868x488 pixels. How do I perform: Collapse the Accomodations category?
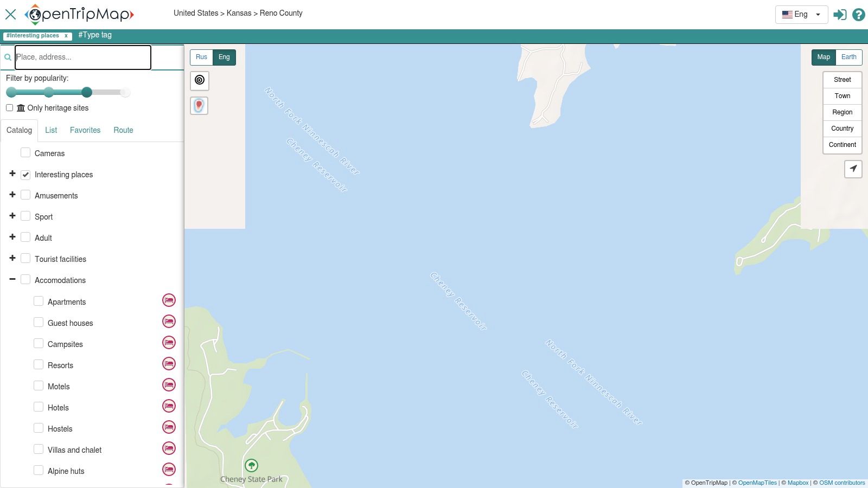click(x=12, y=279)
